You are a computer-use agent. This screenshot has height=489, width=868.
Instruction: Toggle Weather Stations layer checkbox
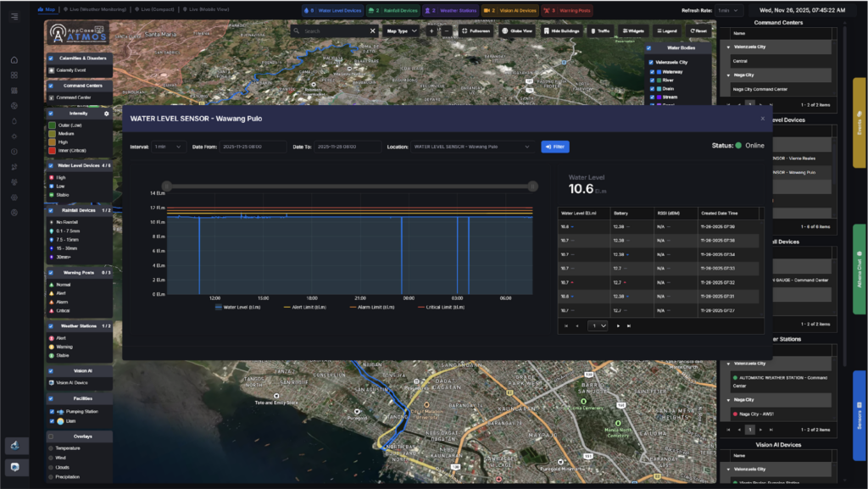coord(50,325)
